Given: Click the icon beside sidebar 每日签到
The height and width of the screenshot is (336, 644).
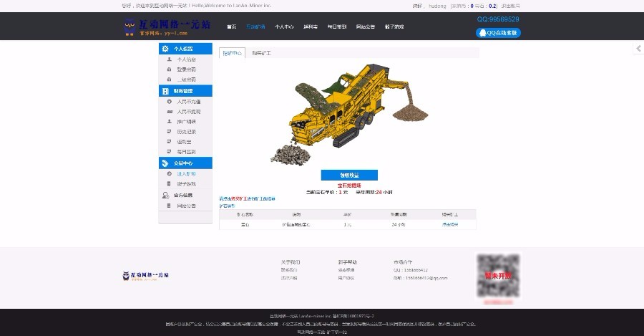Looking at the screenshot, I should click(169, 151).
